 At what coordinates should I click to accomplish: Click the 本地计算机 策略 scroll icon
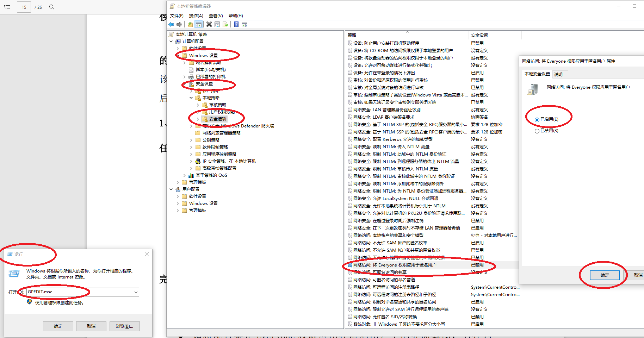[x=172, y=35]
